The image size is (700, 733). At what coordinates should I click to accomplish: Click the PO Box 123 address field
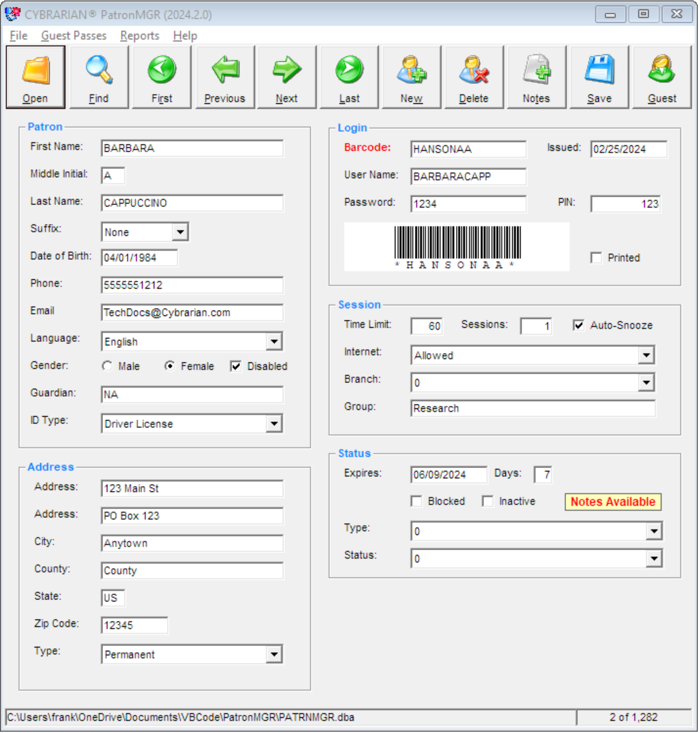(x=192, y=516)
